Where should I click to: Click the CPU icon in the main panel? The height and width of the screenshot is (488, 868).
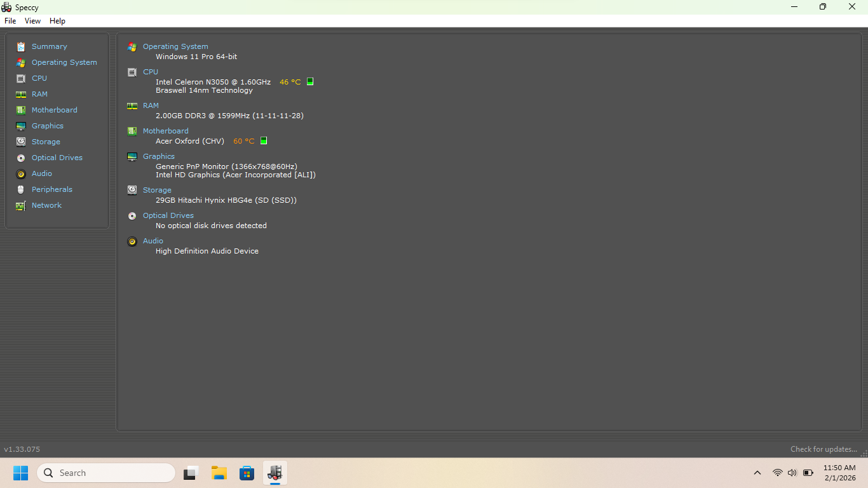pos(132,72)
